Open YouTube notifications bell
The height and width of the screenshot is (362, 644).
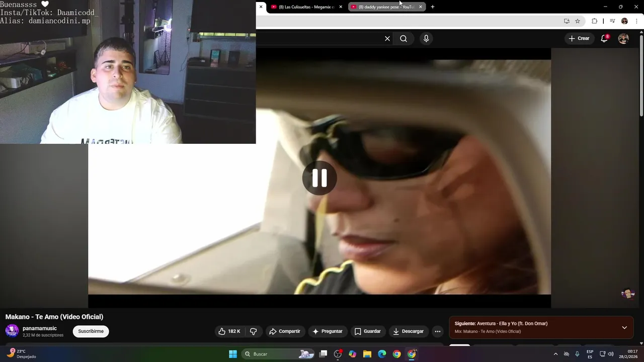(604, 39)
